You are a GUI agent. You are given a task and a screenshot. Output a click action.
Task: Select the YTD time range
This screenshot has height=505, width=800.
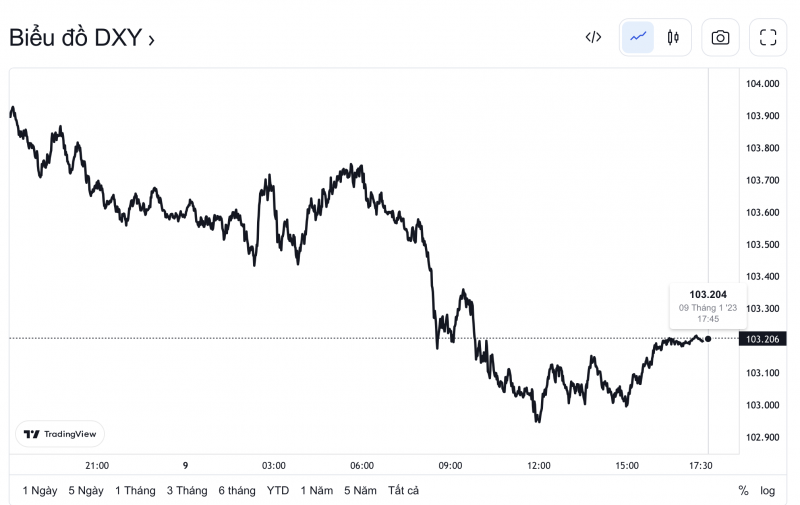click(x=278, y=490)
